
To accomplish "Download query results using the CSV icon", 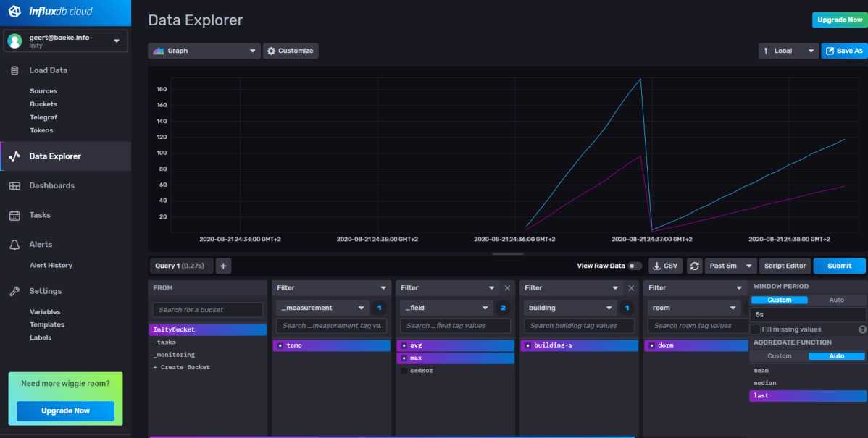I will coord(665,266).
